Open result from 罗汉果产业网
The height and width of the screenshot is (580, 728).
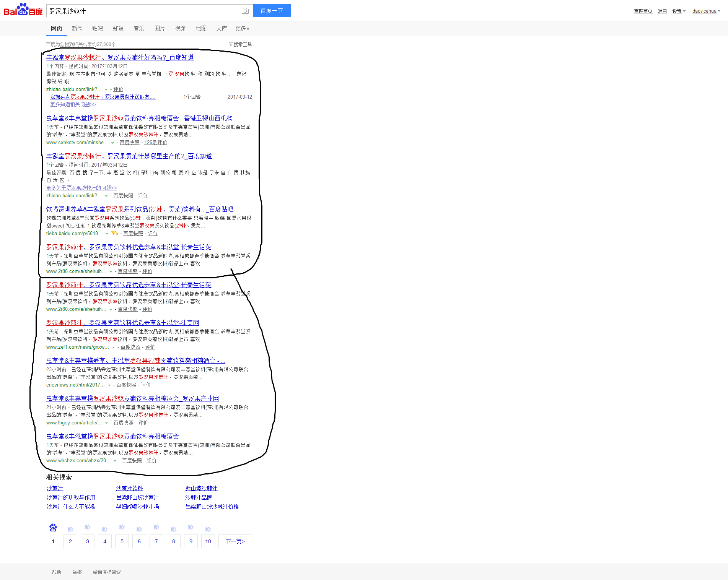pyautogui.click(x=132, y=398)
